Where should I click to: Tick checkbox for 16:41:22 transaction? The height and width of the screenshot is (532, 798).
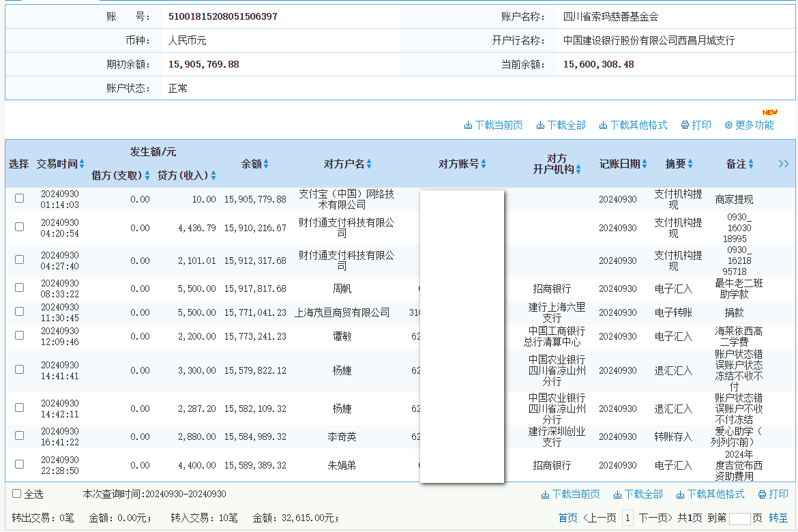pyautogui.click(x=19, y=435)
